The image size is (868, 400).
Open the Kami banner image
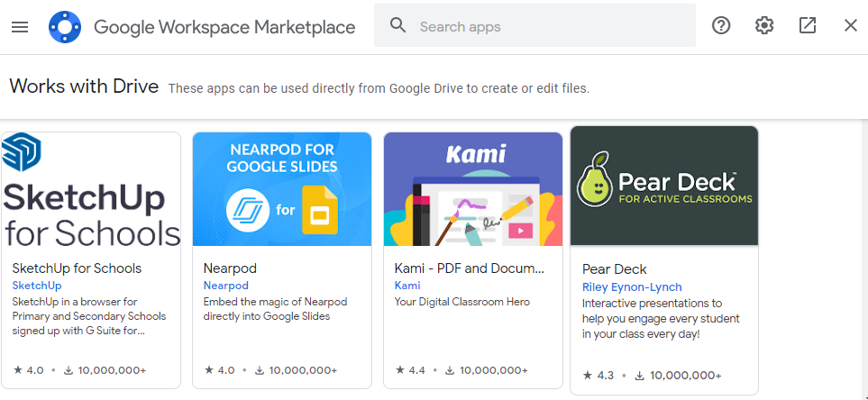pyautogui.click(x=472, y=189)
